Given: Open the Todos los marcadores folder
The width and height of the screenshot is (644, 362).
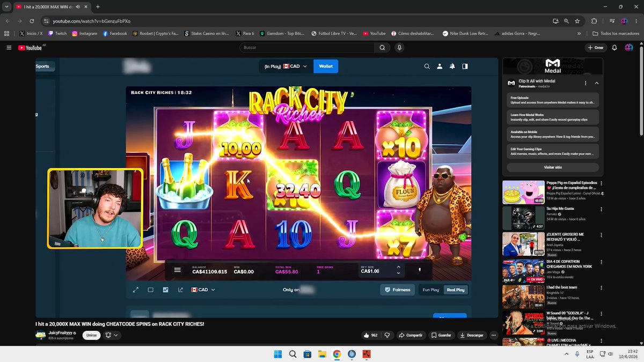Looking at the screenshot, I should click(x=616, y=33).
